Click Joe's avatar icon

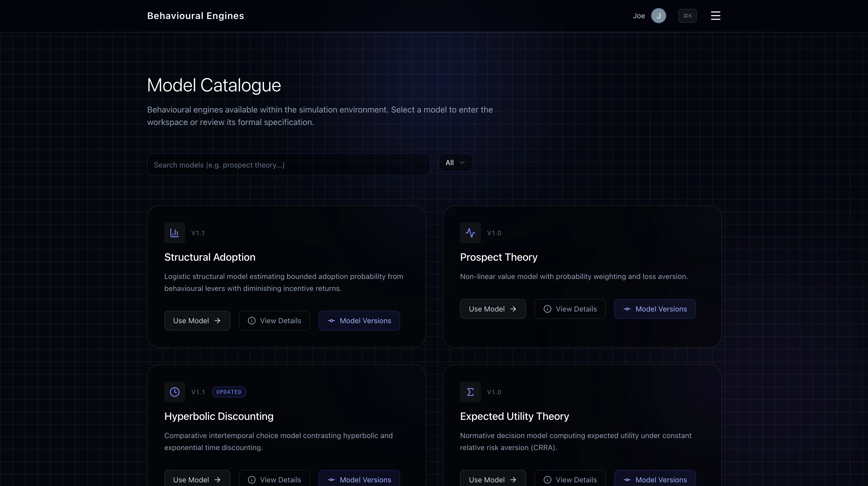tap(659, 16)
